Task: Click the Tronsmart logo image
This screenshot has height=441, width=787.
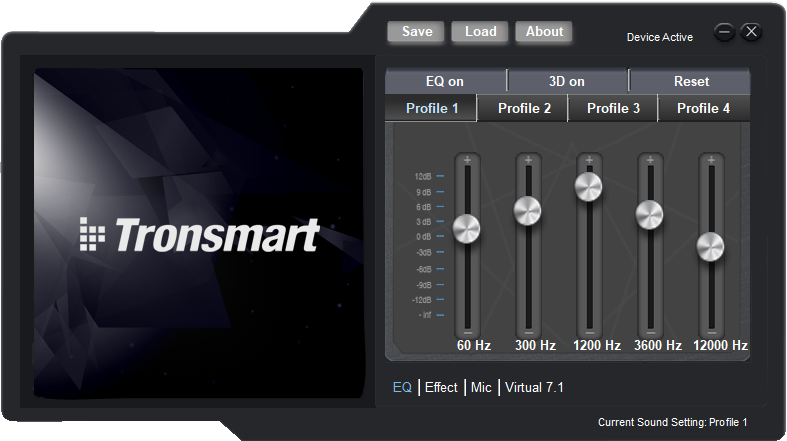Action: tap(199, 234)
